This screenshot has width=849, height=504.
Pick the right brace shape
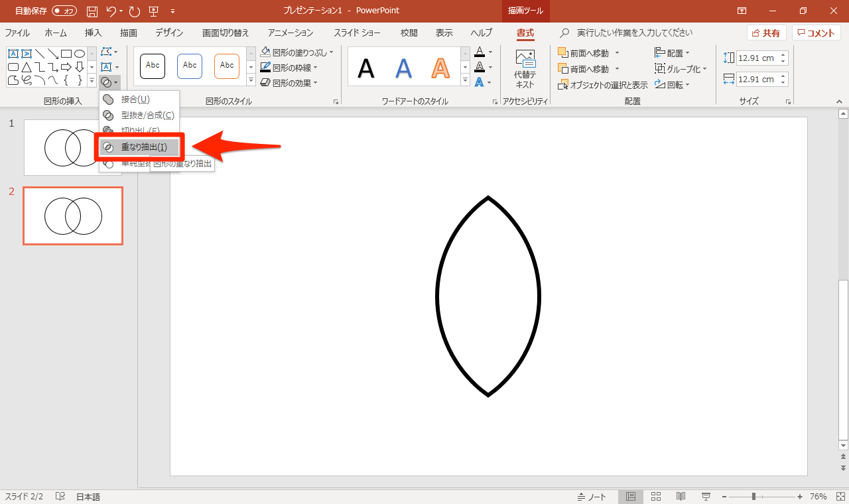click(80, 80)
